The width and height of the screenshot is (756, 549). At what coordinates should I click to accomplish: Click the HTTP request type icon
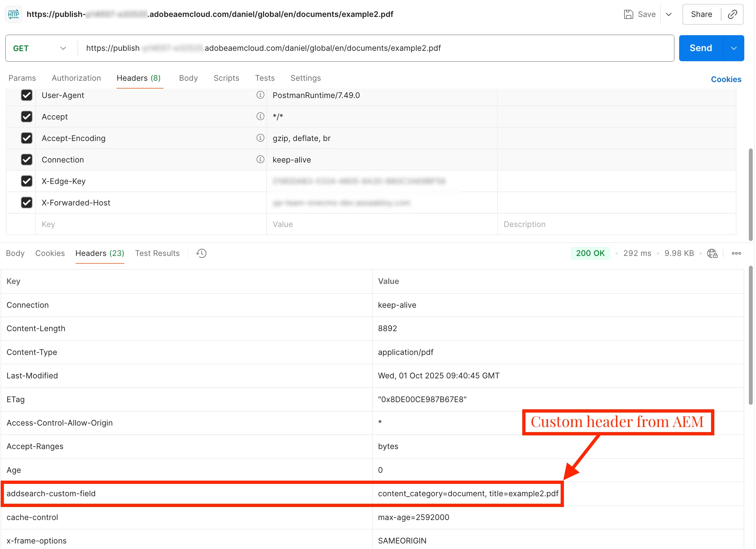[14, 14]
